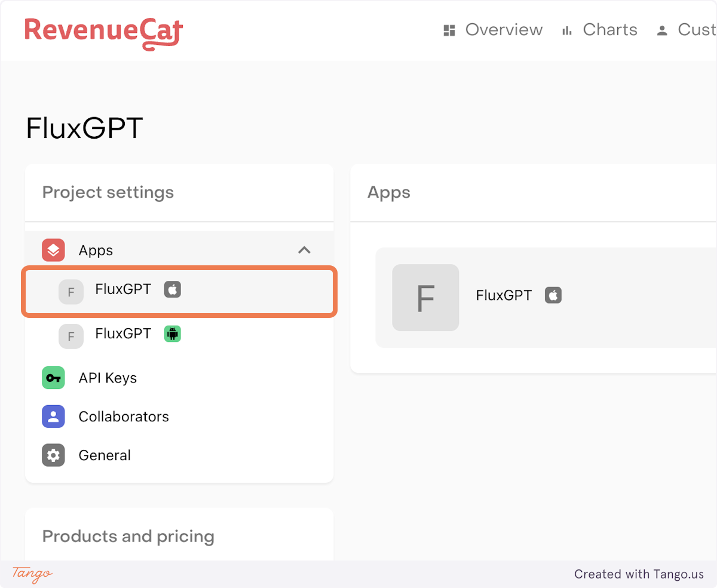Click the General settings gear icon
The height and width of the screenshot is (588, 717).
[53, 455]
